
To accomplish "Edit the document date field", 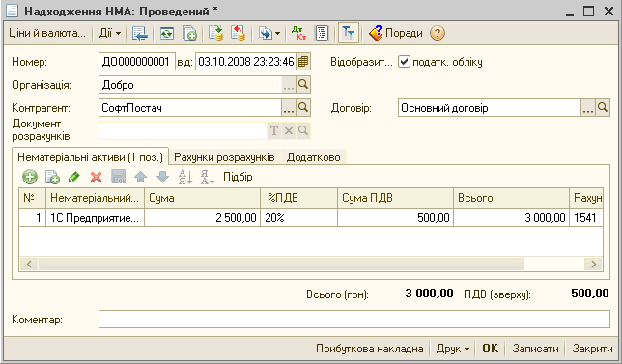I will pos(245,62).
